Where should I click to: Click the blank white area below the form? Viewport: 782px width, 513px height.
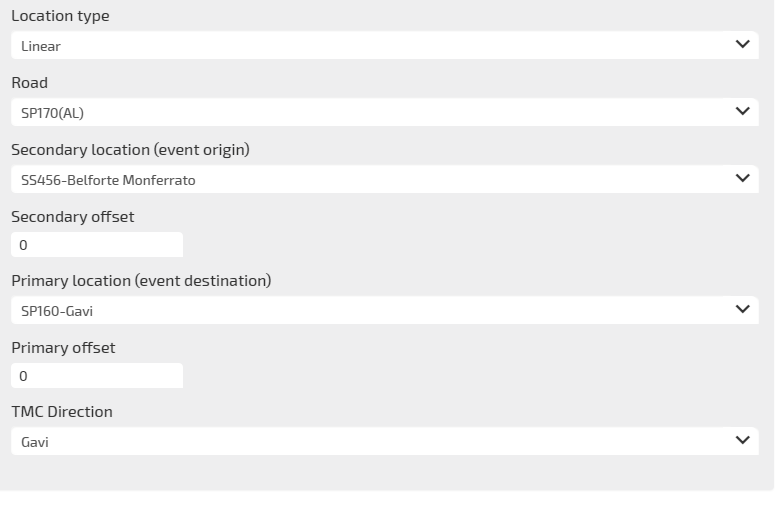pos(390,502)
